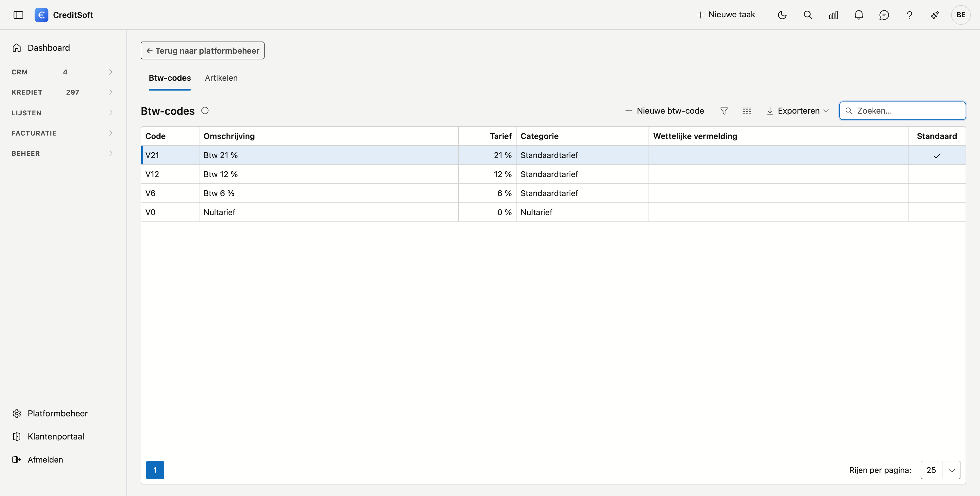Switch to dark mode moon icon
This screenshot has height=496, width=980.
point(782,15)
